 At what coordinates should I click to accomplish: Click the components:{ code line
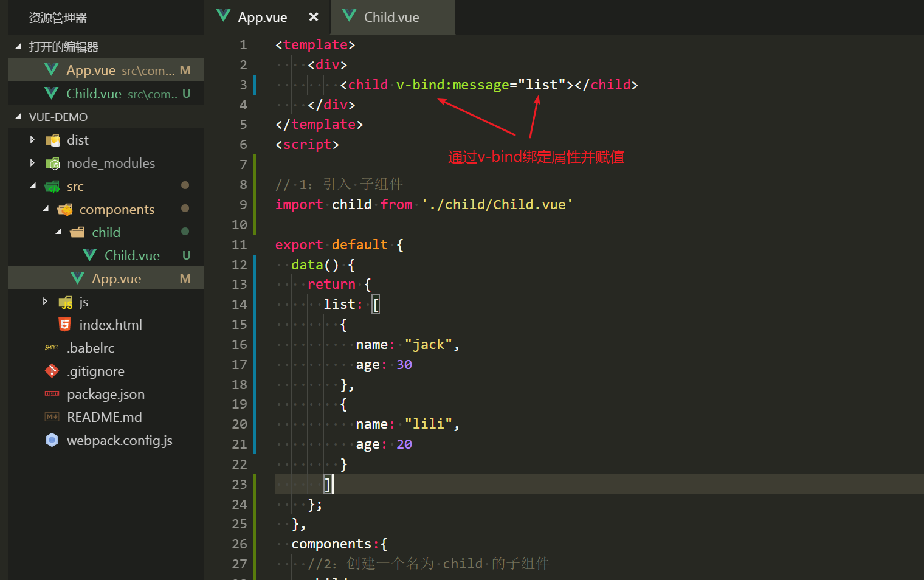pyautogui.click(x=339, y=544)
